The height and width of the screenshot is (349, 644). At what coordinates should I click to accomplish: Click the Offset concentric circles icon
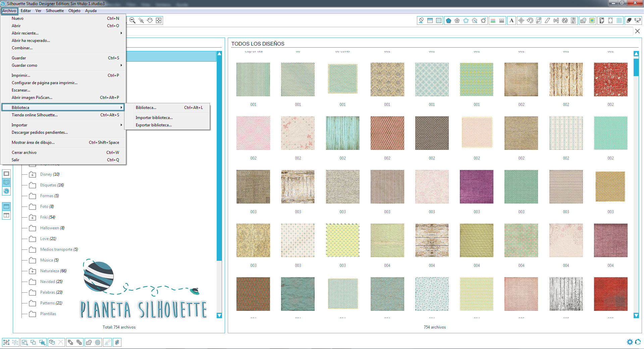tap(98, 342)
